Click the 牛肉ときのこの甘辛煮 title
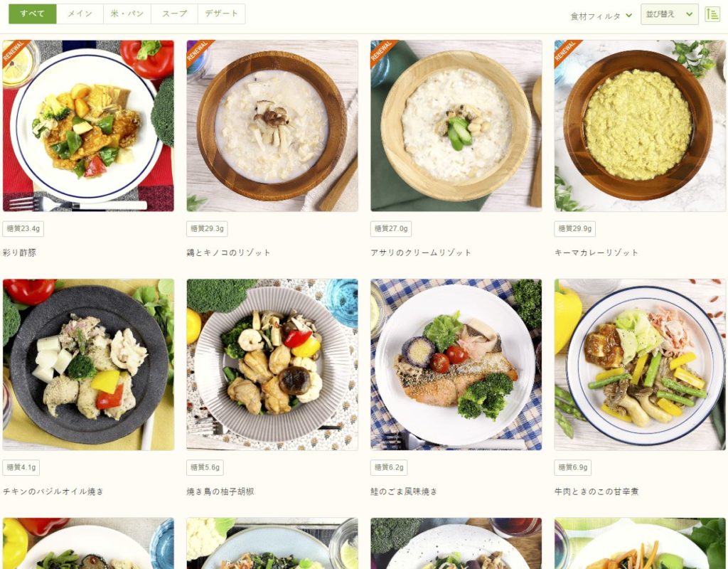 [596, 491]
